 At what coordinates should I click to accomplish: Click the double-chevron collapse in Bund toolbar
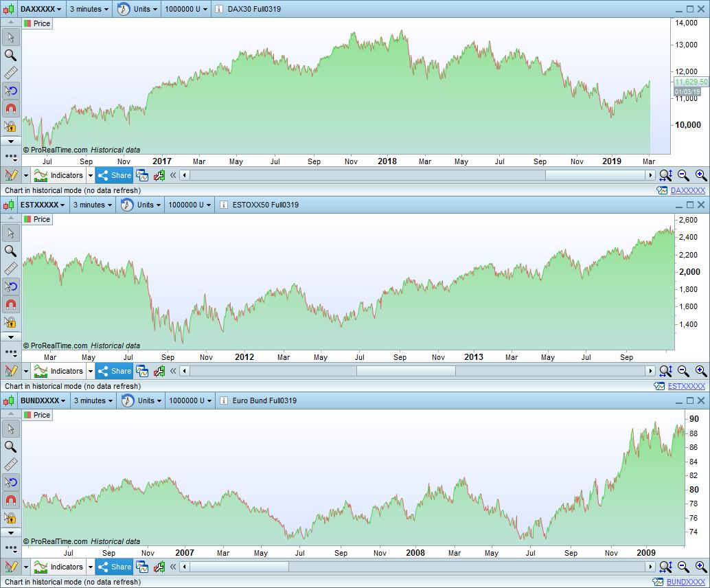pyautogui.click(x=173, y=567)
